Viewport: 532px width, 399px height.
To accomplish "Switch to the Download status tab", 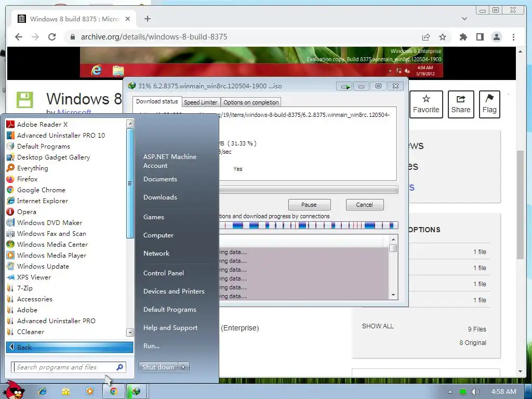I will click(157, 101).
